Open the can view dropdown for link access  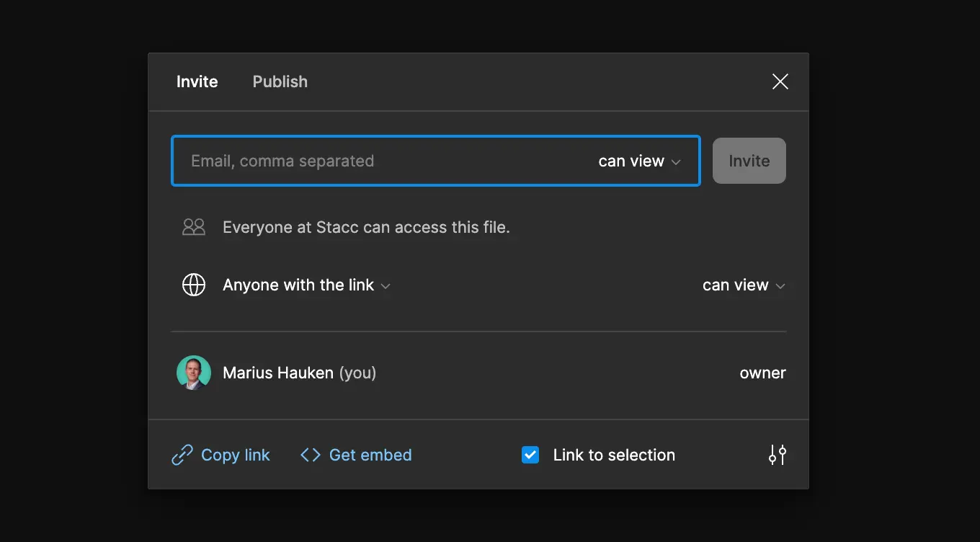point(744,285)
